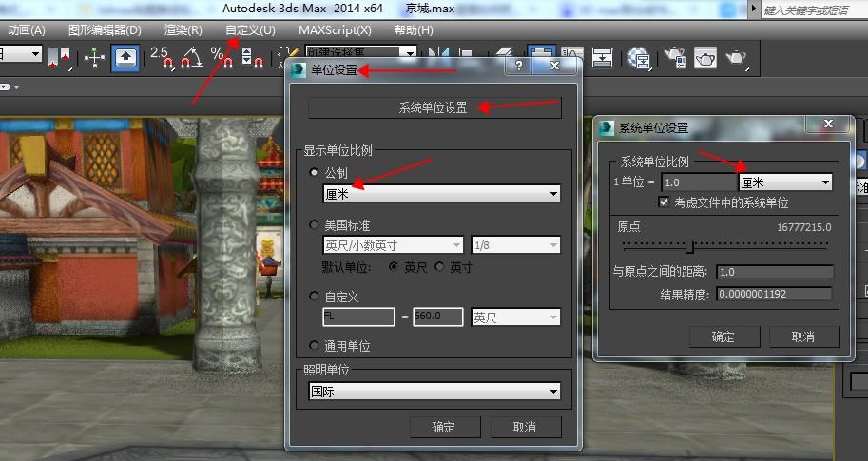
Task: Click the custom value field 660.0
Action: click(438, 317)
